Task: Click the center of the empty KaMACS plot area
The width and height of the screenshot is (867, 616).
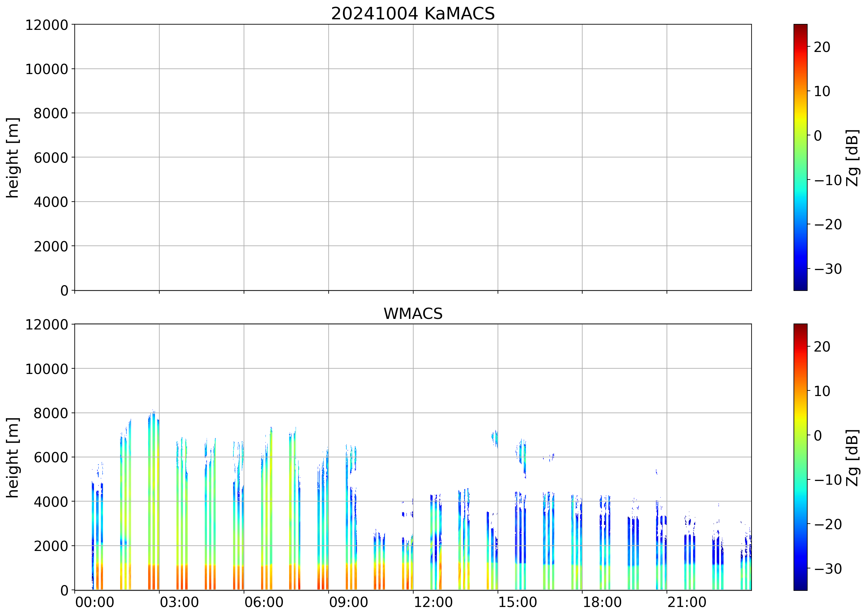Action: tap(413, 157)
